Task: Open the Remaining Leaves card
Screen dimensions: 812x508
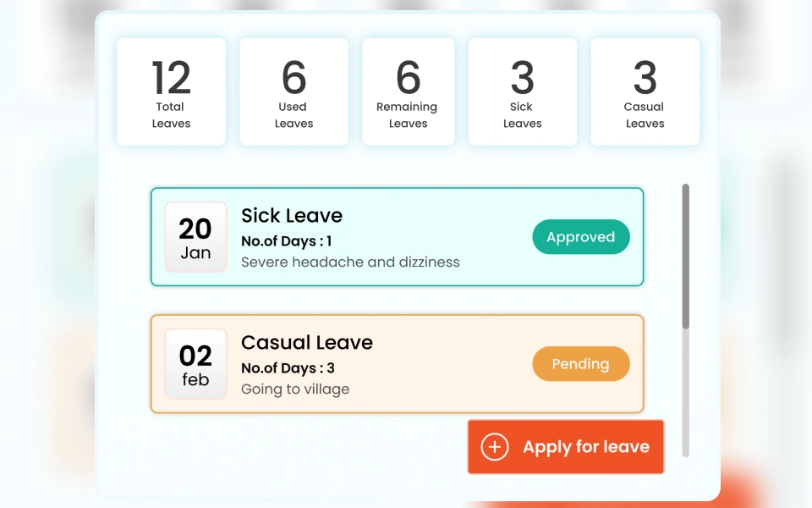Action: pos(408,91)
